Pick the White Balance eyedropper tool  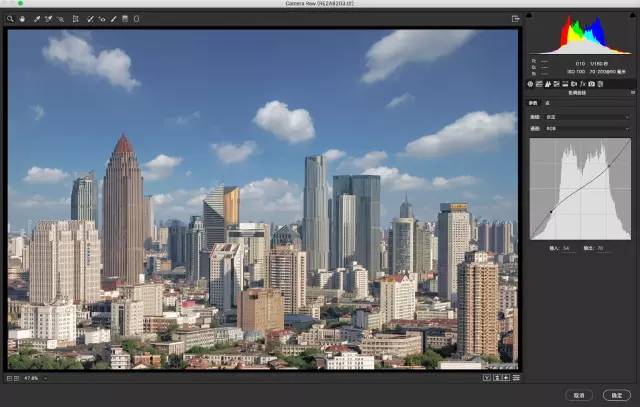pos(37,18)
